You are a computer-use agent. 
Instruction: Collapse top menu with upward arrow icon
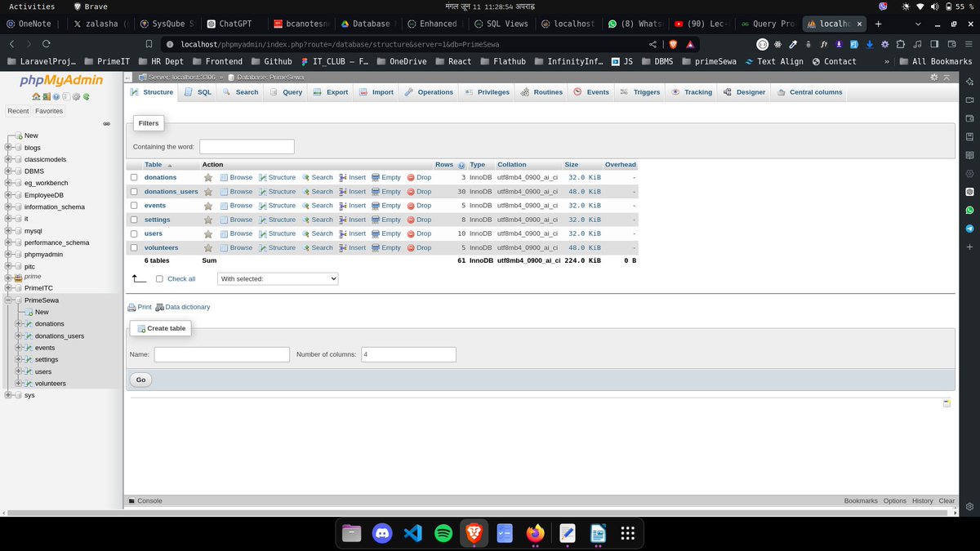pyautogui.click(x=947, y=77)
